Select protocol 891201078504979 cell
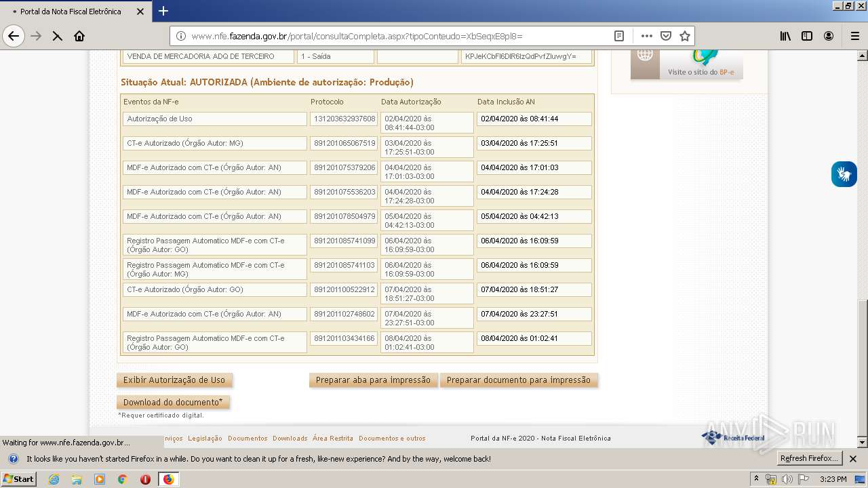 tap(344, 216)
